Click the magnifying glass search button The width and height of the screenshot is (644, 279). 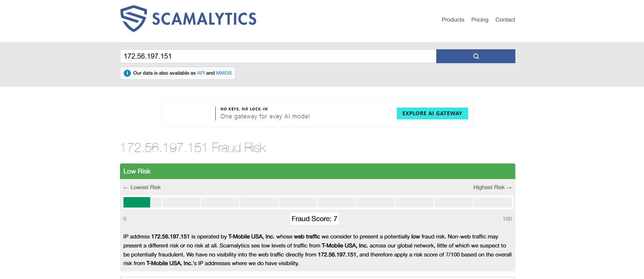[x=475, y=56]
